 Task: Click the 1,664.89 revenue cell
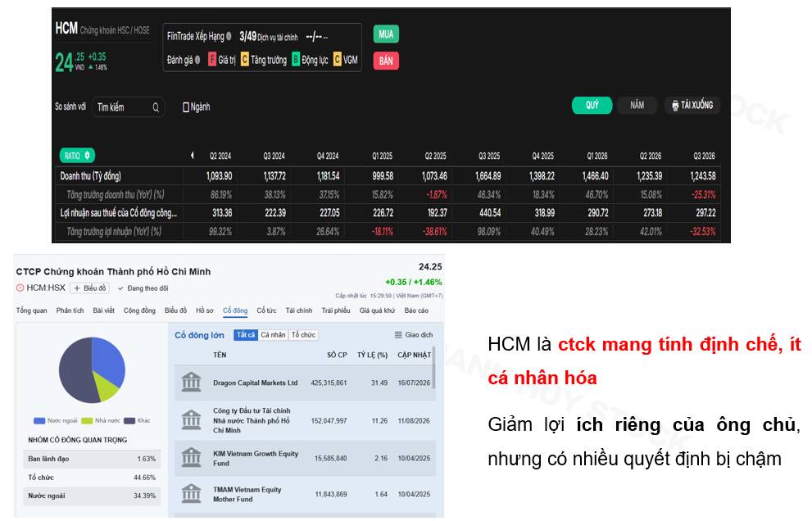[x=488, y=176]
